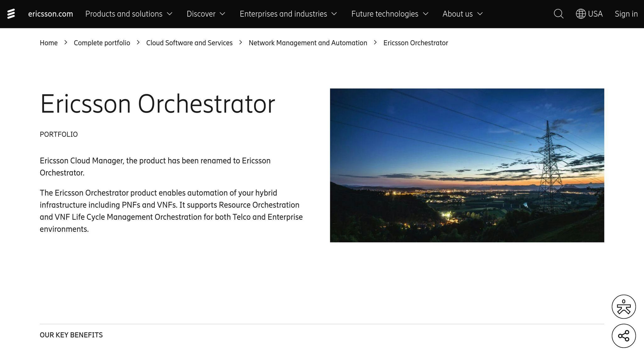Click the Ericsson logo icon

point(11,14)
